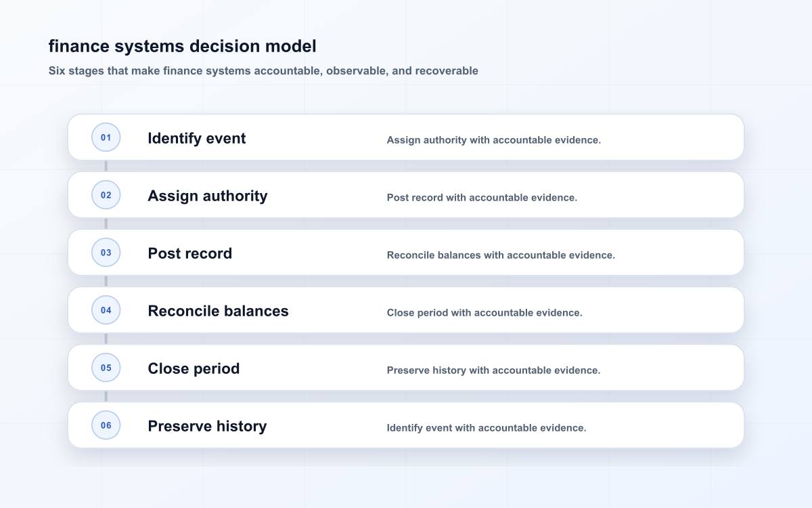
Task: Click 'Preserve history with accountable evidence' description
Action: [x=493, y=371]
